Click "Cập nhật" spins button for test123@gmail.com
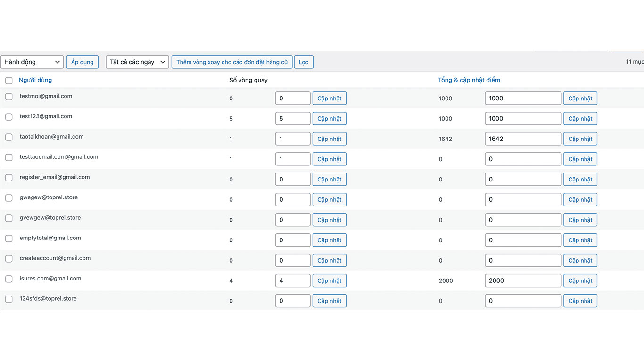 pos(329,118)
